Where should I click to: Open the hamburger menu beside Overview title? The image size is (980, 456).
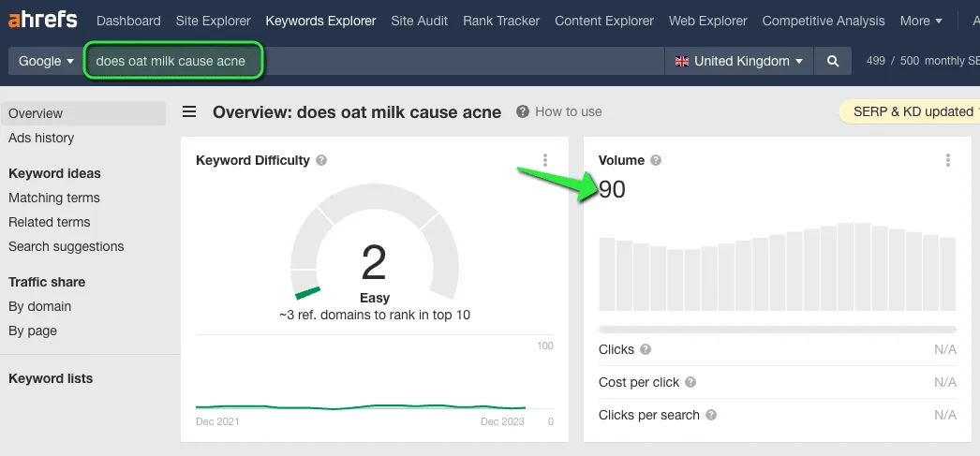[x=188, y=111]
